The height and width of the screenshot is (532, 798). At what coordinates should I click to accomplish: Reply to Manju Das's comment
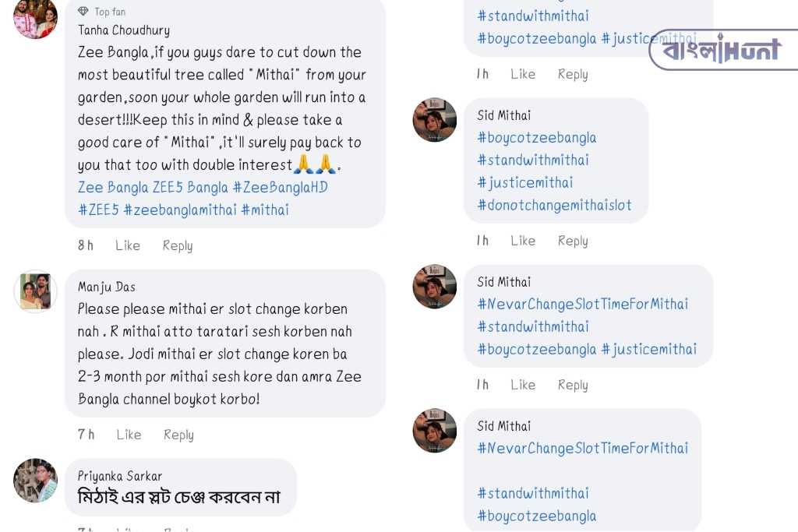178,435
